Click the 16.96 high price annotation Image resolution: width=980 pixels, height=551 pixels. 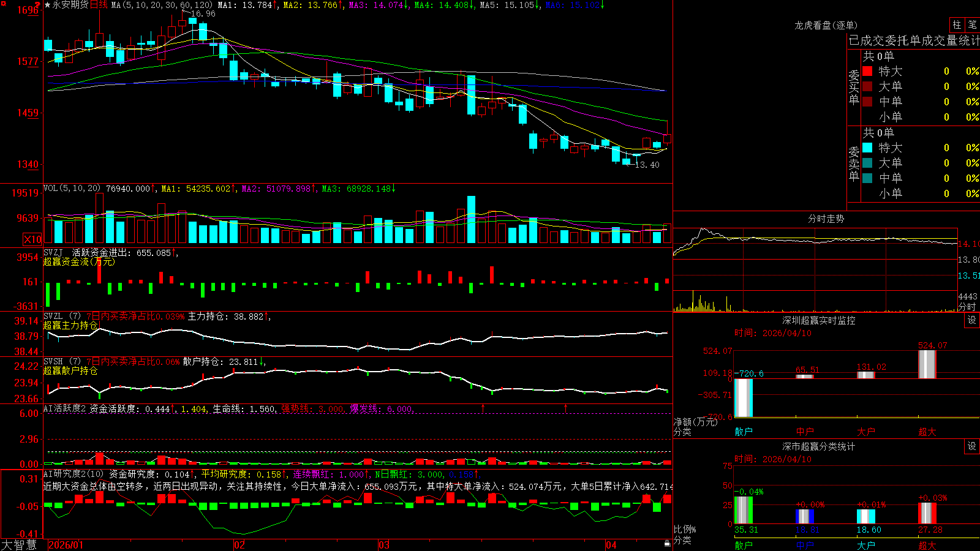203,13
